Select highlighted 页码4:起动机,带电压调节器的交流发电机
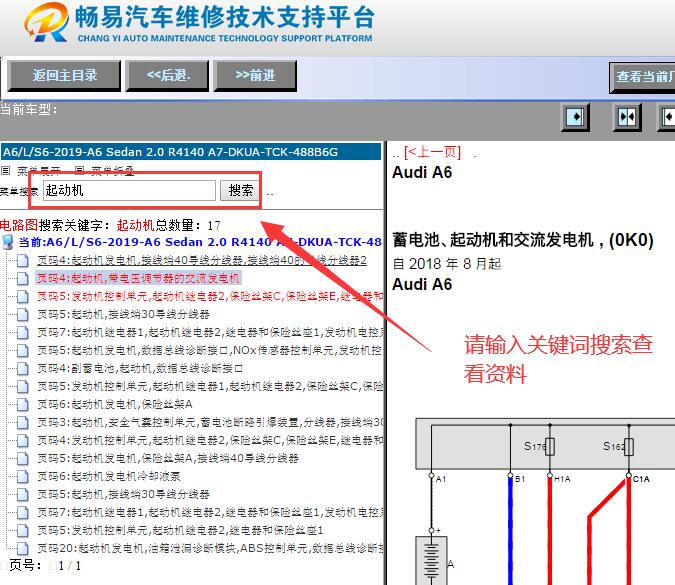 [x=138, y=279]
